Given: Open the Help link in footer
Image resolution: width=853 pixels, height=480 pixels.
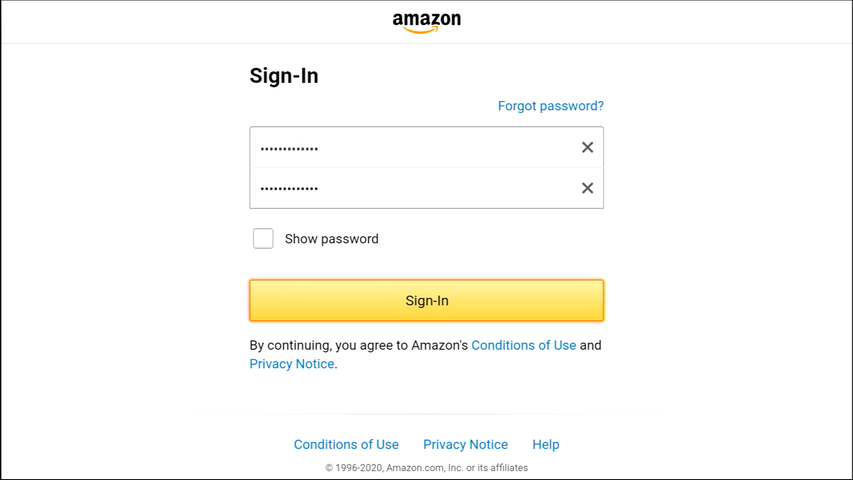Looking at the screenshot, I should tap(546, 445).
